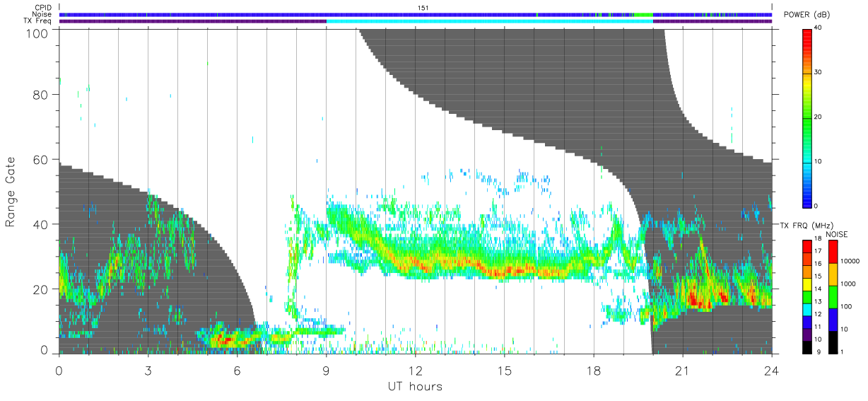868x401 pixels.
Task: Click the black 9–10 MHz swatch in TX FRQ legend
Action: coord(807,347)
